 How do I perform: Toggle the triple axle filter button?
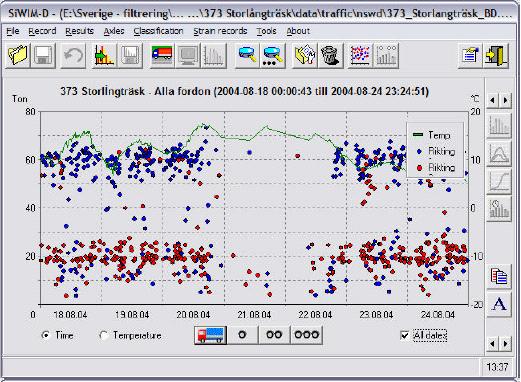(307, 335)
